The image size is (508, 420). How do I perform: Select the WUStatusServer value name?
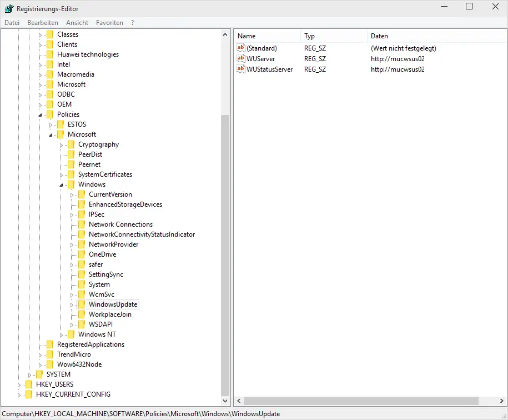click(270, 69)
